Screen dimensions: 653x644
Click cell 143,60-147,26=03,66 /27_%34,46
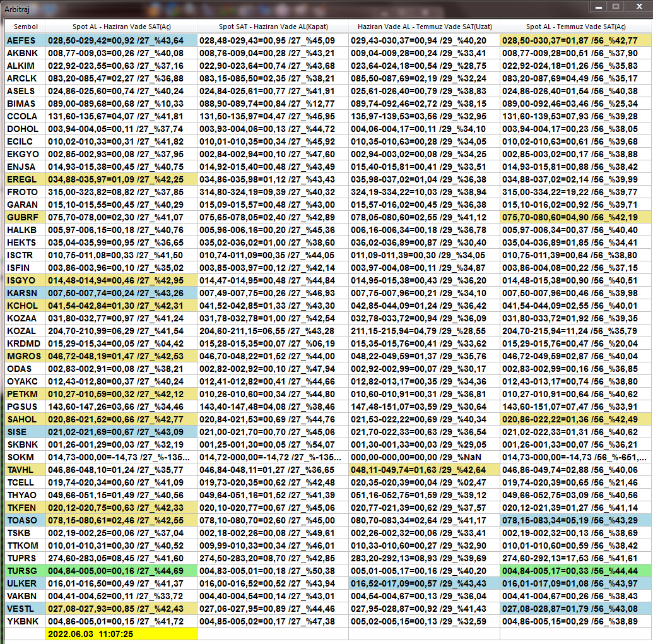point(122,407)
